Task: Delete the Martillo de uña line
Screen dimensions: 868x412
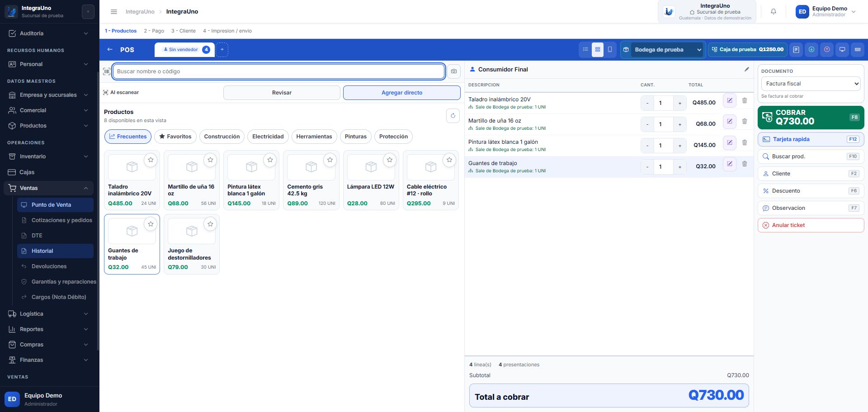Action: [745, 122]
